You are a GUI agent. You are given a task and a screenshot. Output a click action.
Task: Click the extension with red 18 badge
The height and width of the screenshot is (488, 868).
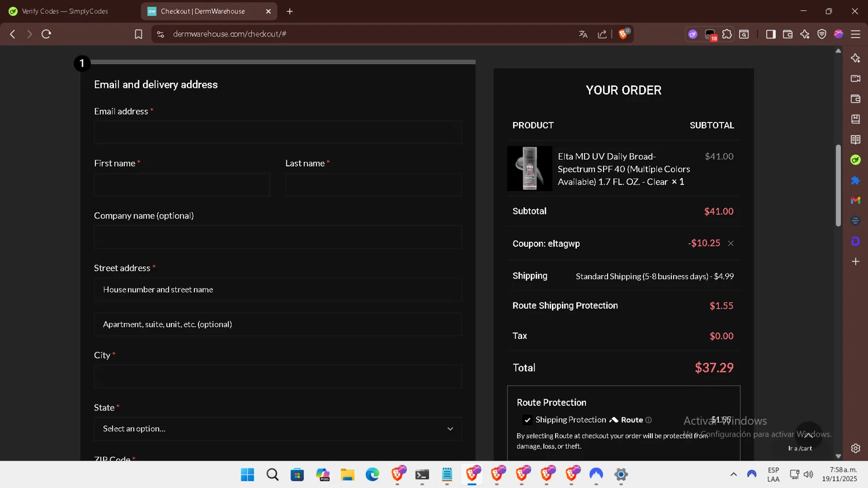click(711, 35)
